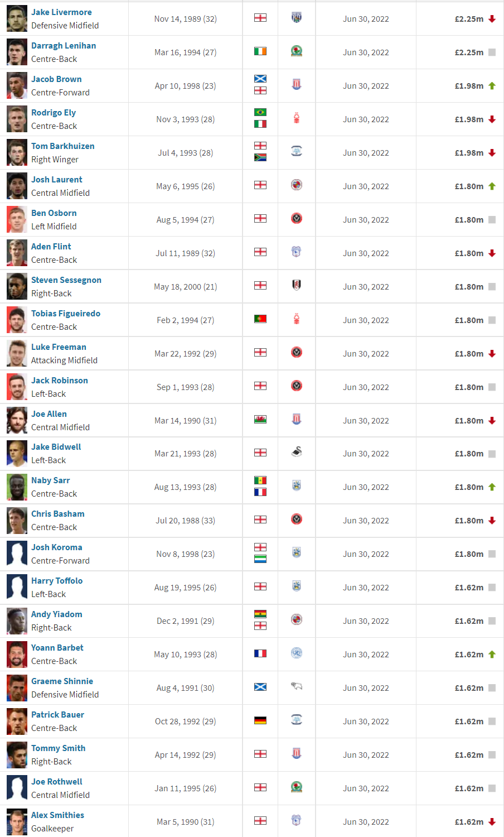Click the green up arrow beside Jacob Brown's value
504x837 pixels.
click(x=492, y=86)
